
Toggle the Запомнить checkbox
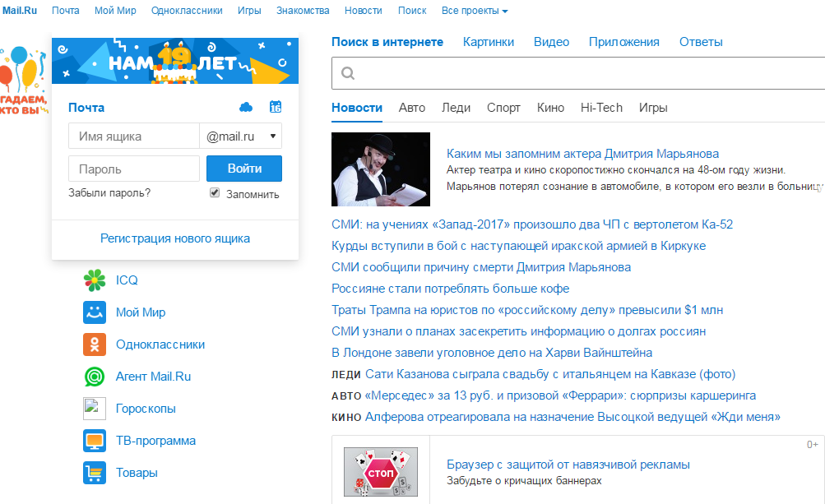[215, 192]
